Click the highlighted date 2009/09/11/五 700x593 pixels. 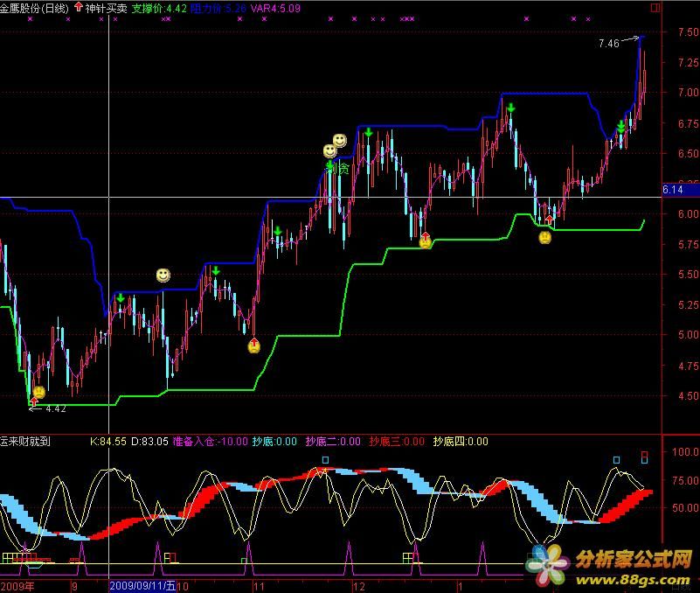(142, 586)
